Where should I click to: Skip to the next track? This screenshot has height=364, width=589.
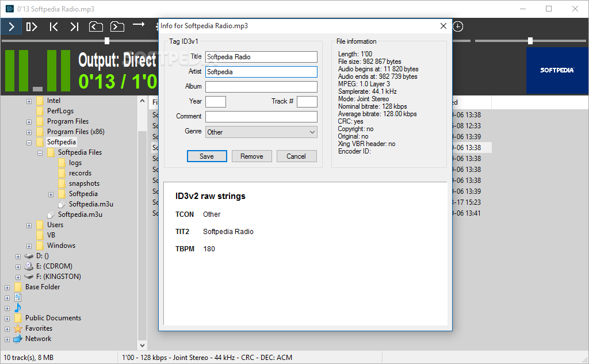coord(74,26)
